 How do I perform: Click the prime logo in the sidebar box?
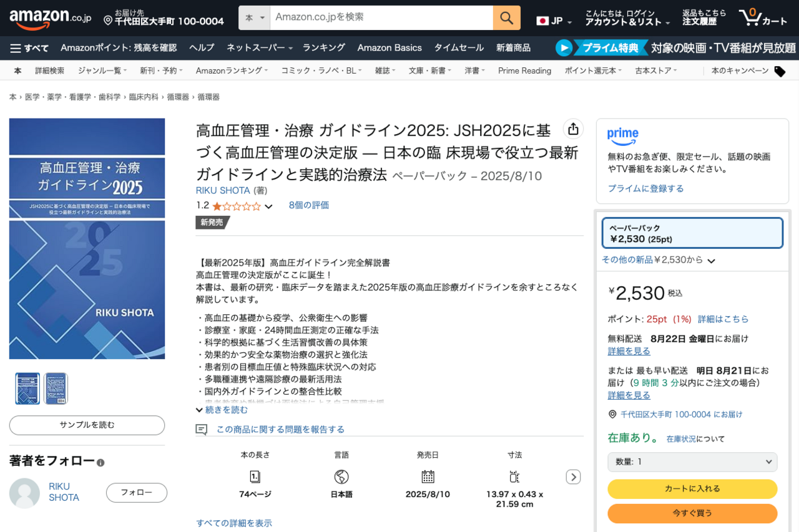622,135
